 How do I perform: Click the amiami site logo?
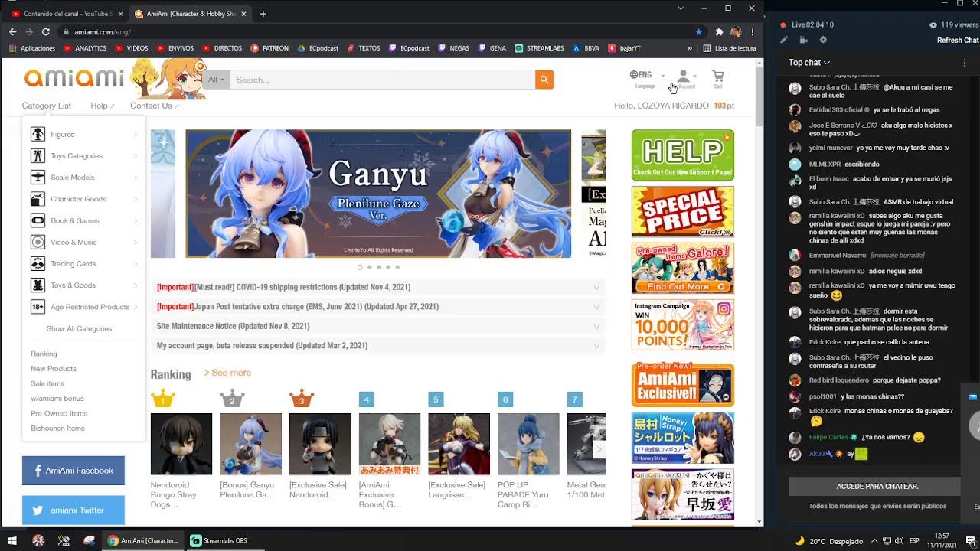click(74, 78)
